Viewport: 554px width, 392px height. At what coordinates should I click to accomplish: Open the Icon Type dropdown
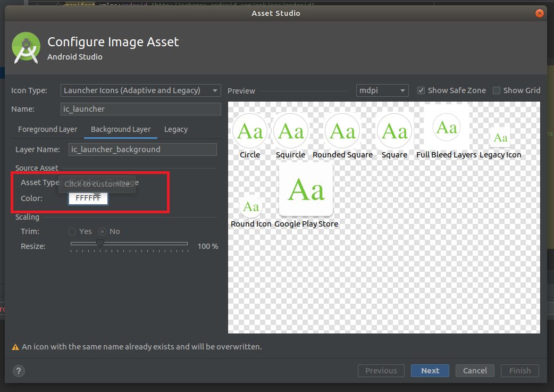(140, 90)
